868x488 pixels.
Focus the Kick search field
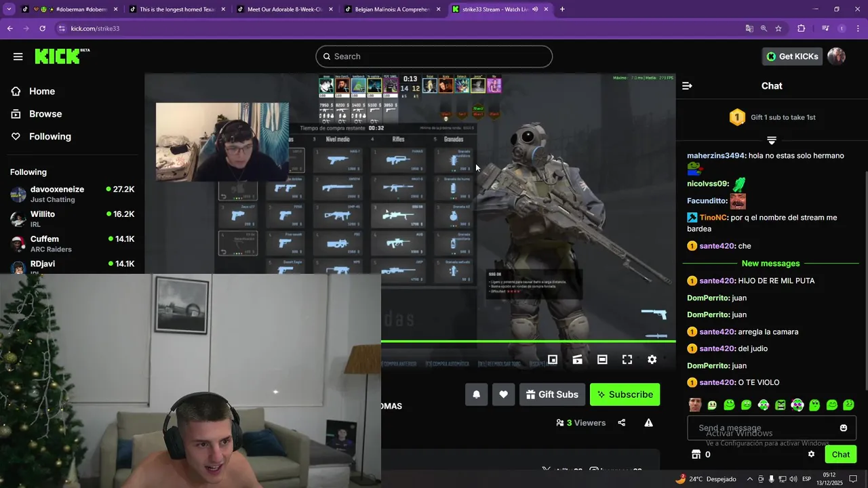click(x=434, y=56)
